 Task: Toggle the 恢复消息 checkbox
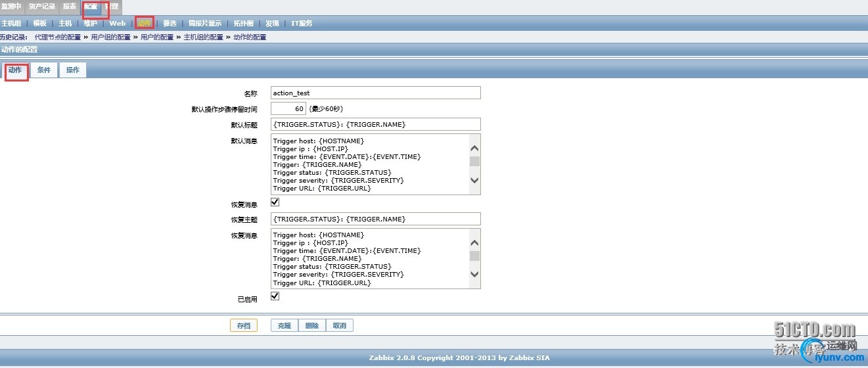pyautogui.click(x=275, y=202)
